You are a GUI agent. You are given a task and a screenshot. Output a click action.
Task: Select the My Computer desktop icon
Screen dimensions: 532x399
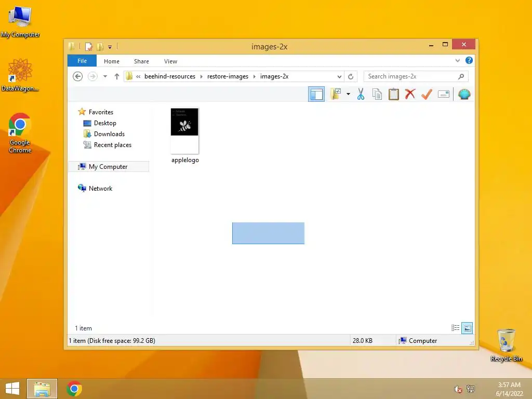click(x=20, y=22)
